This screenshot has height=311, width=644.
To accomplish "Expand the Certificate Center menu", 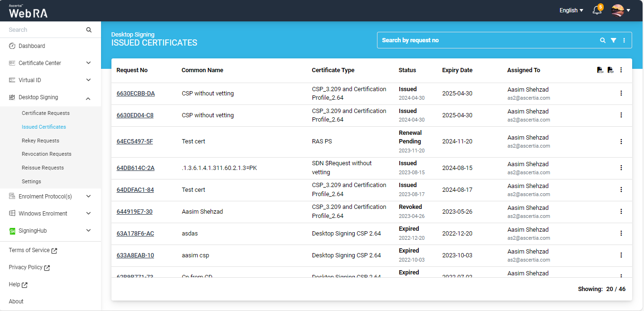I will point(88,63).
